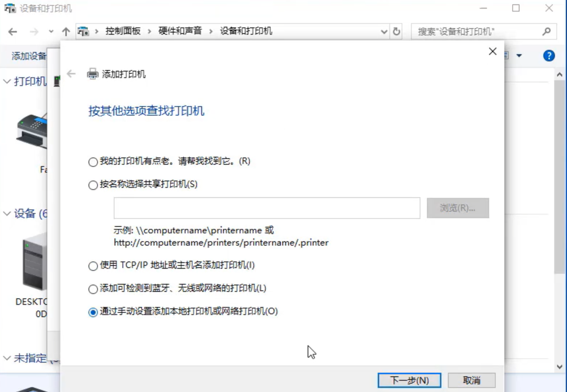
Task: Click the 取消 button
Action: pos(471,380)
